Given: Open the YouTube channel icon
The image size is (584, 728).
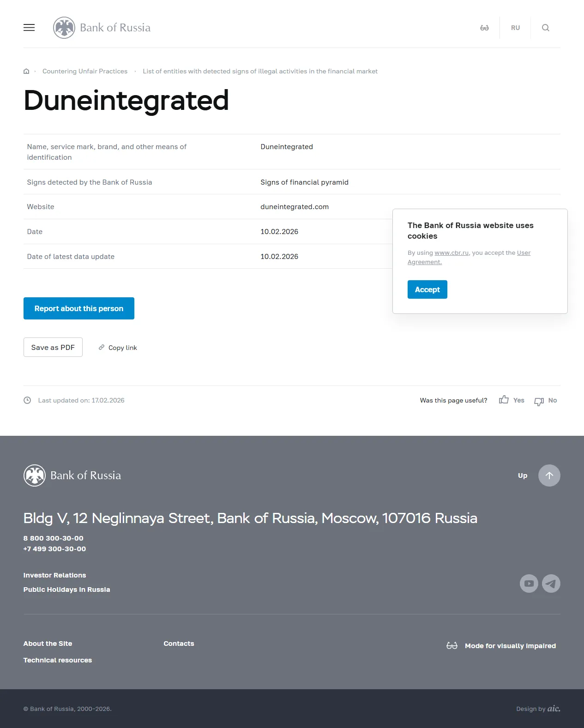Looking at the screenshot, I should click(529, 584).
